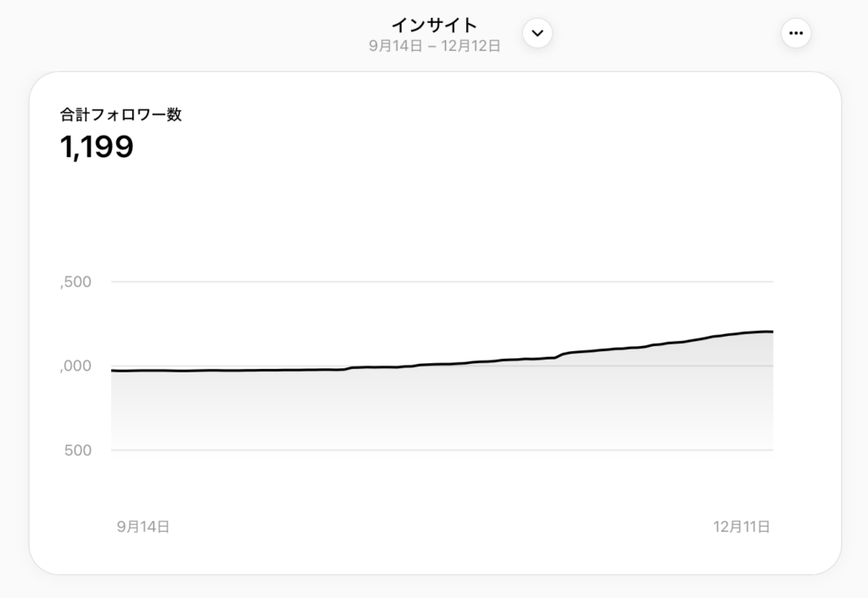This screenshot has width=868, height=598.
Task: Open the インサイト dropdown chevron
Action: point(537,33)
